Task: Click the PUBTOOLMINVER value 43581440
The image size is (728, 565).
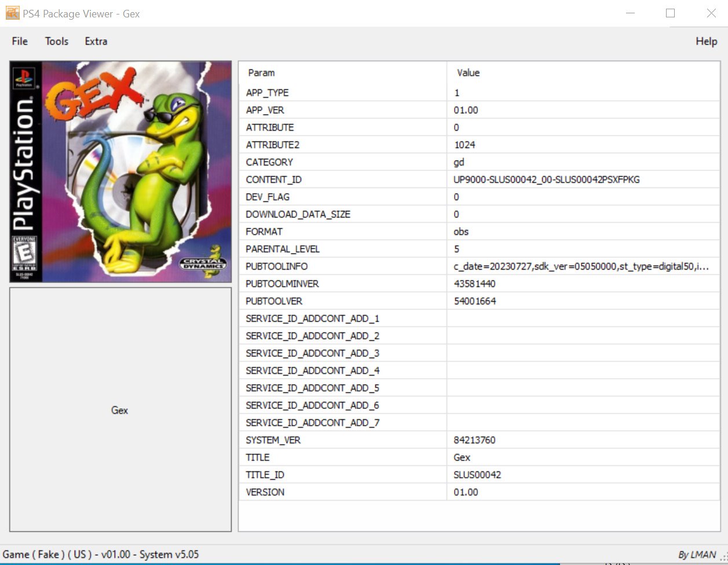Action: (475, 284)
